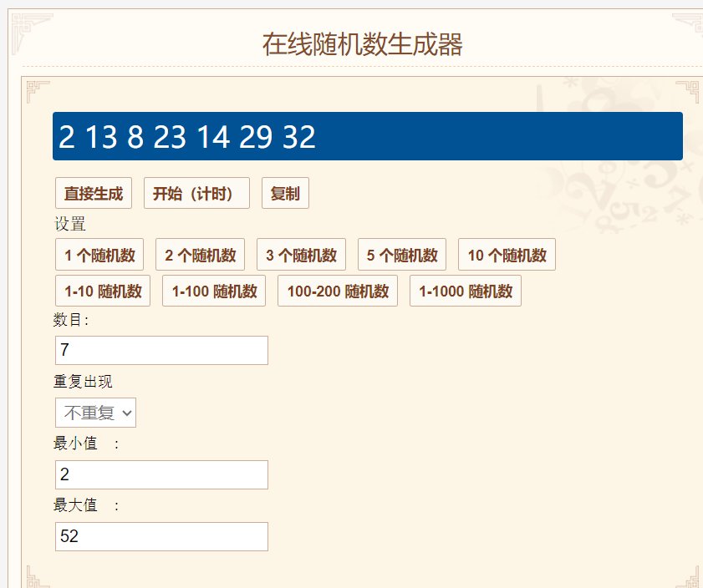Click the result display showing 2 13 8 23 14 29 32
The image size is (703, 588).
(x=368, y=136)
